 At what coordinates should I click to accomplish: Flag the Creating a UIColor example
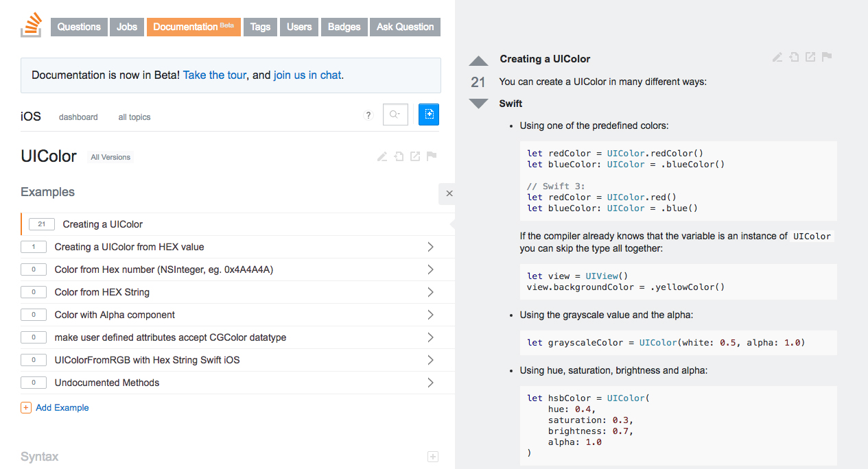(827, 58)
